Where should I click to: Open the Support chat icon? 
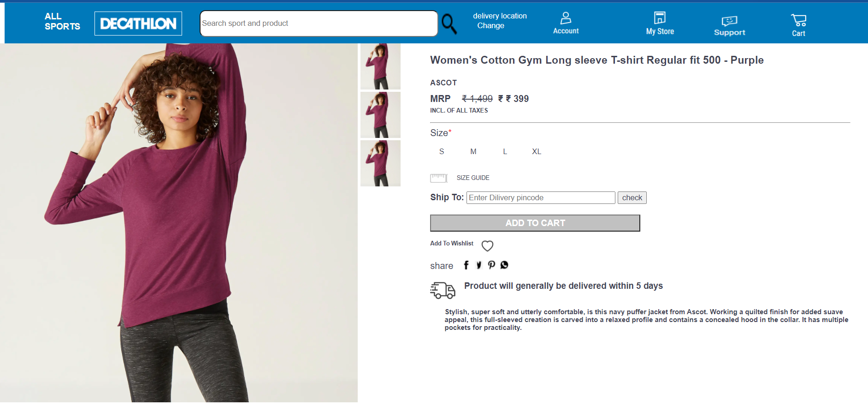pyautogui.click(x=729, y=21)
